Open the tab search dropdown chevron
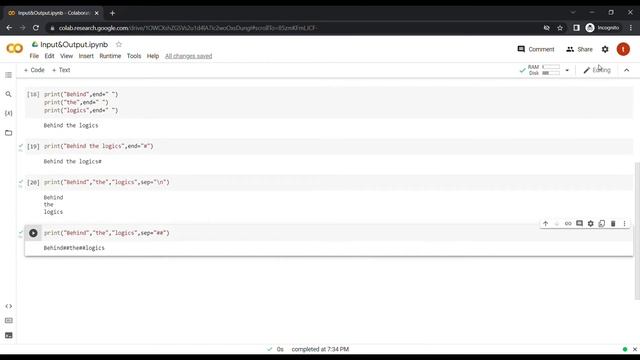This screenshot has width=640, height=360. coord(573,13)
